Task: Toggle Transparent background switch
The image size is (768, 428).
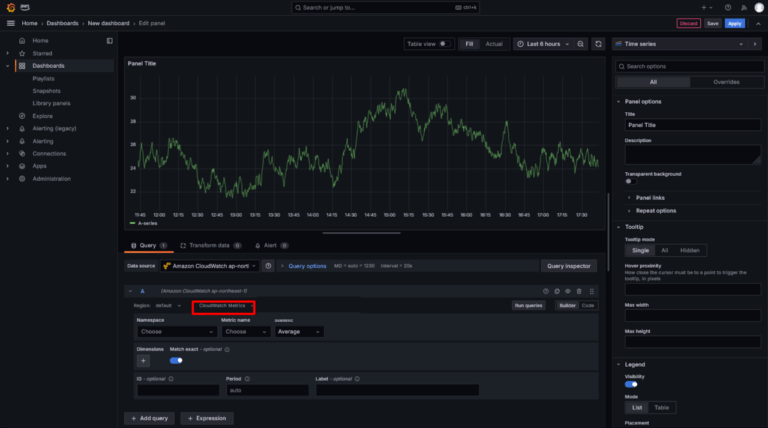Action: click(630, 182)
